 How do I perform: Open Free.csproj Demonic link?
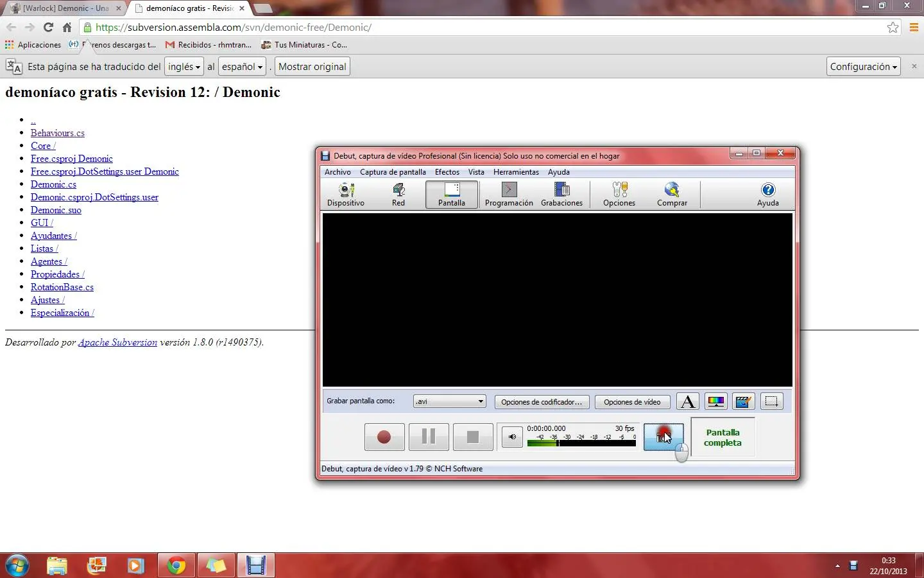click(72, 159)
